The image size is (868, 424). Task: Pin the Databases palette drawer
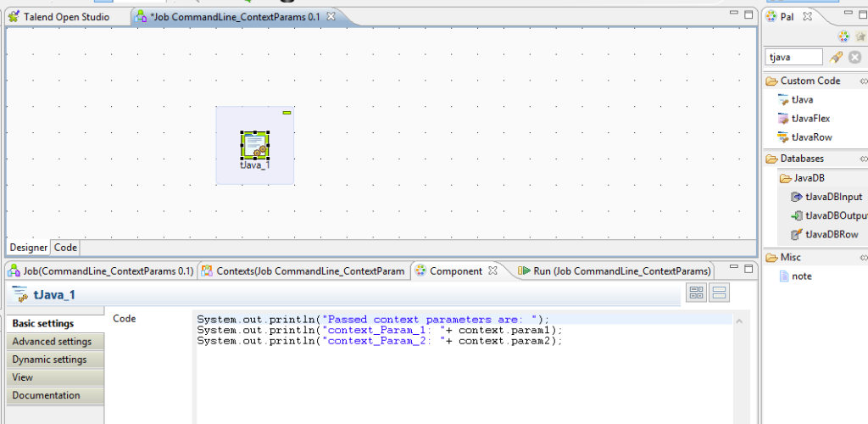click(864, 159)
